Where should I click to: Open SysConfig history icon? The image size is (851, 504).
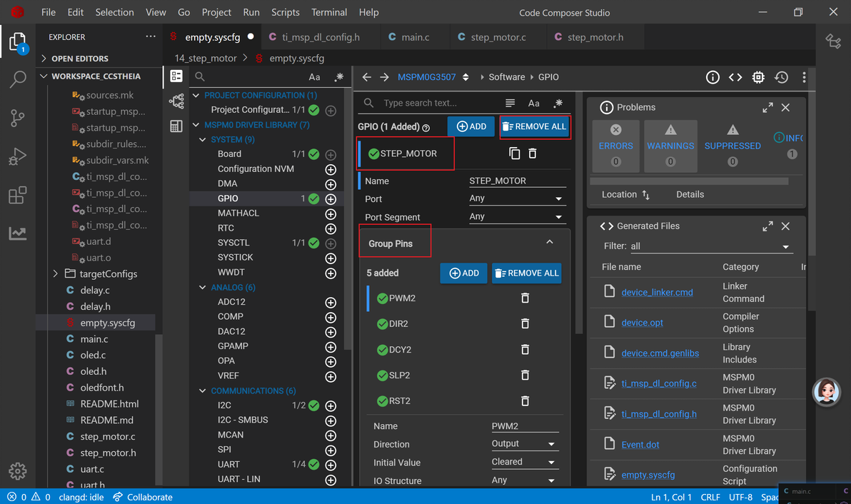(782, 77)
